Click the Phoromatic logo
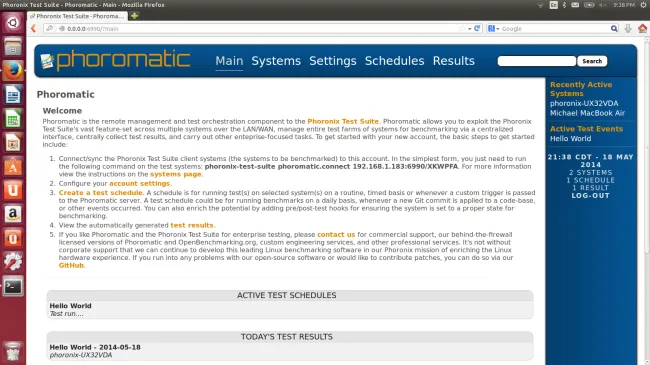 point(115,61)
